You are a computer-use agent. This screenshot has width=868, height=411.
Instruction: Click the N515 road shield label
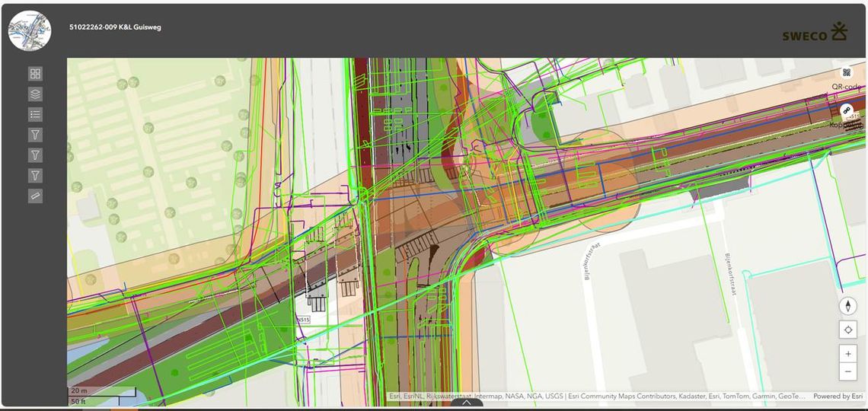[x=303, y=320]
